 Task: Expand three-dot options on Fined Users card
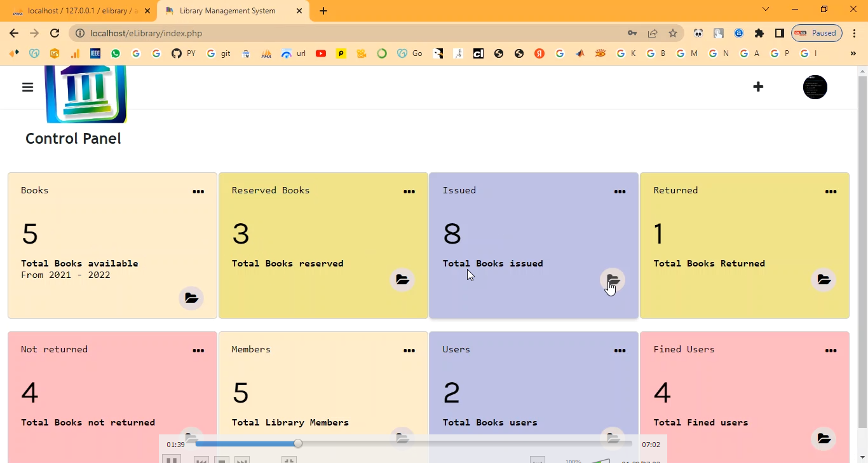831,350
